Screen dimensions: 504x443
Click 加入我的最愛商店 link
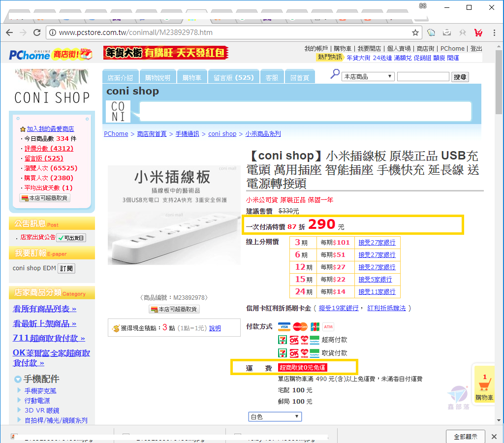point(50,129)
